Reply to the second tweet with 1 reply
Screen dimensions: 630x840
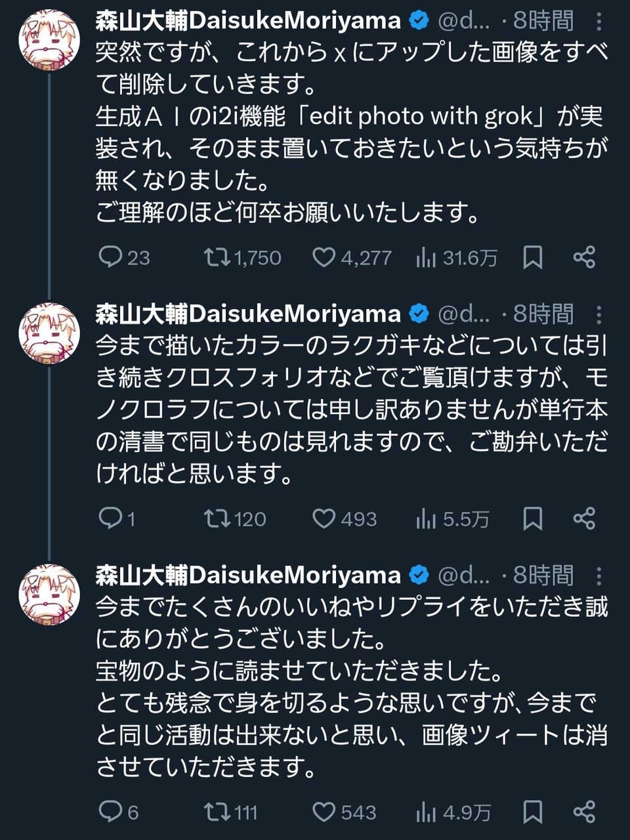tap(110, 518)
